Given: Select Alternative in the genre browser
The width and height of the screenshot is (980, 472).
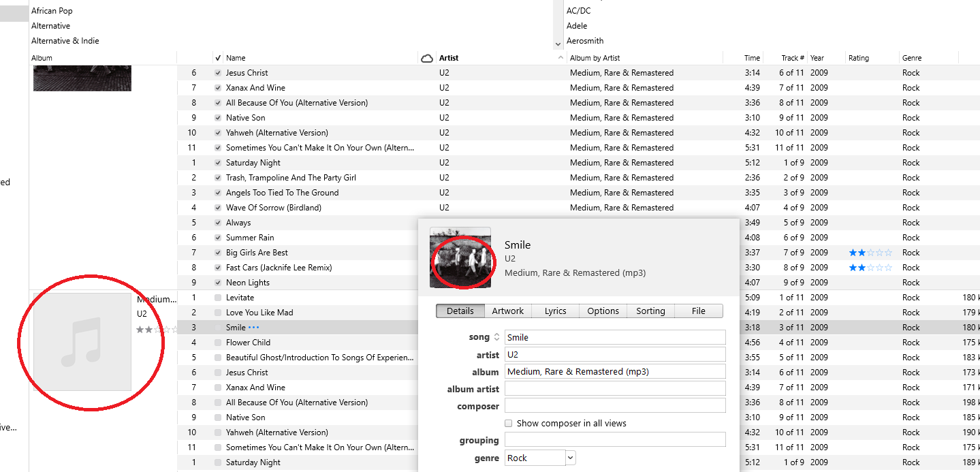Looking at the screenshot, I should pos(50,26).
